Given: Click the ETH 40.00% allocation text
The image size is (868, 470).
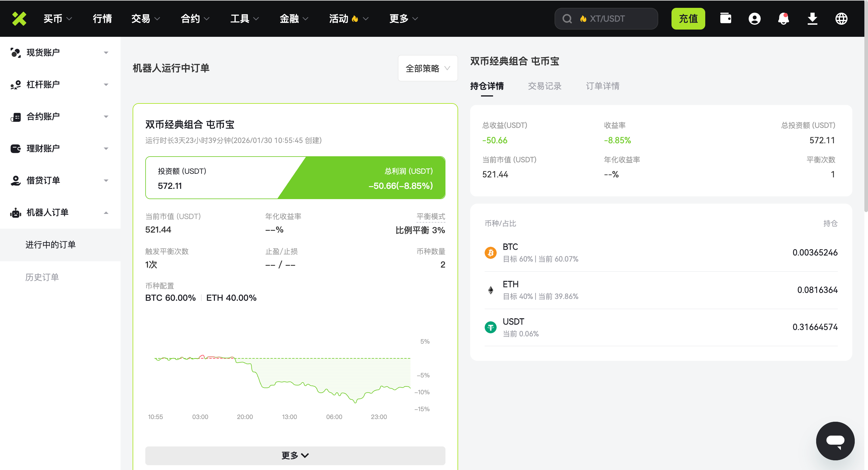Looking at the screenshot, I should point(231,298).
